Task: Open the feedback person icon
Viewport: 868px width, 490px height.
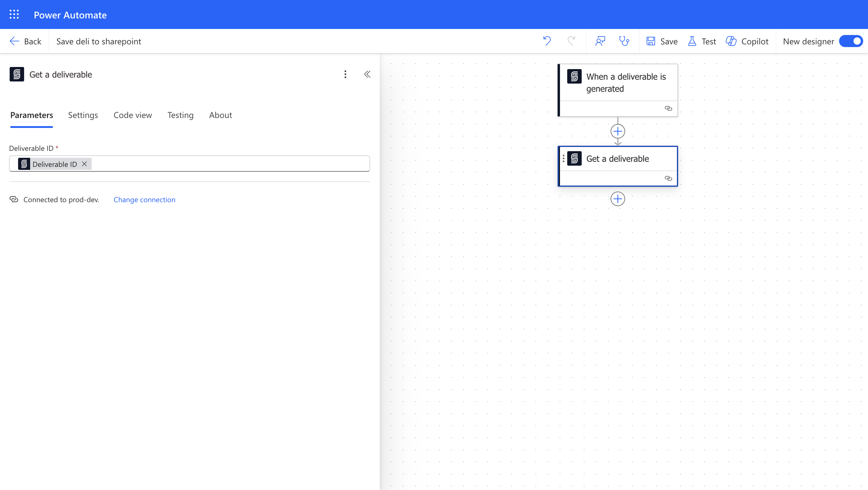Action: [600, 41]
